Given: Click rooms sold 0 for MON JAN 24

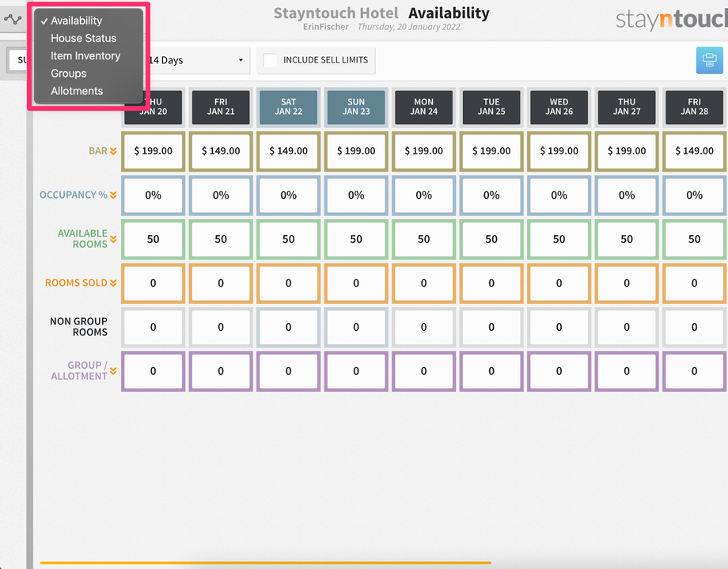Looking at the screenshot, I should click(x=424, y=283).
